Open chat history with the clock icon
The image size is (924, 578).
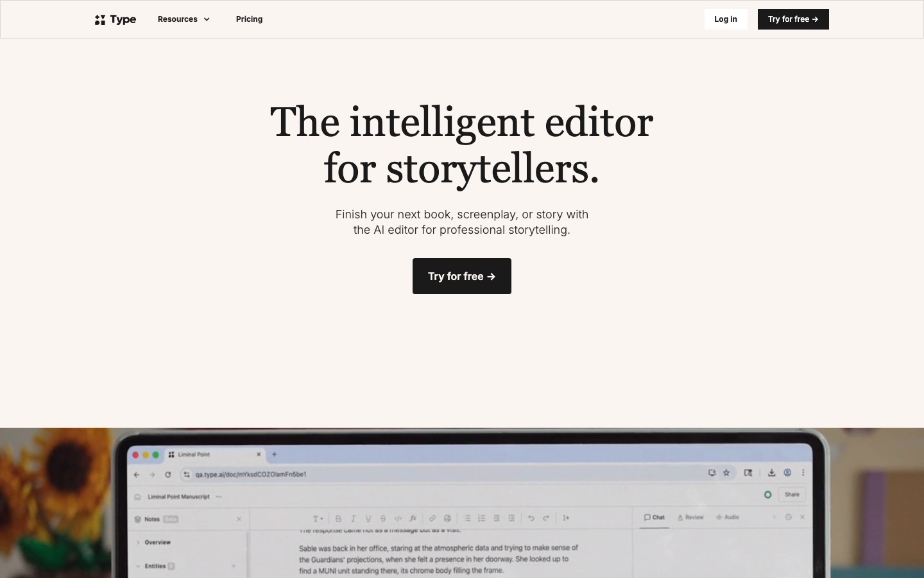(x=789, y=517)
